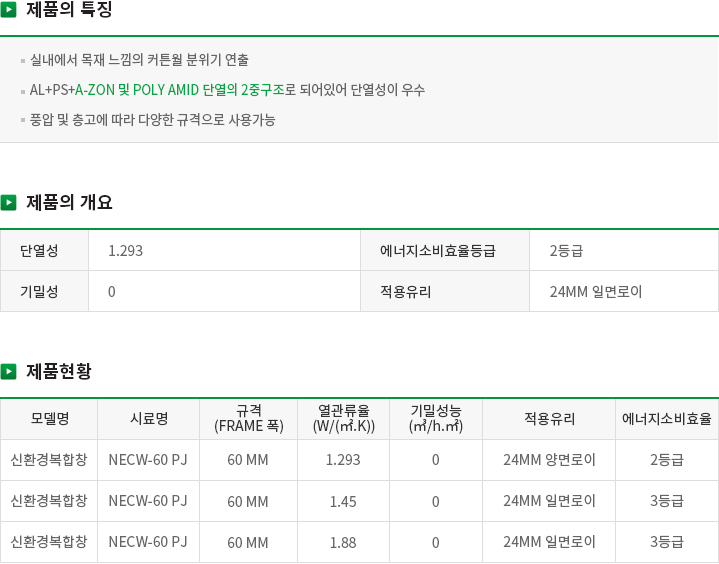Click the 모델명 column header
The height and width of the screenshot is (564, 719).
pos(49,419)
